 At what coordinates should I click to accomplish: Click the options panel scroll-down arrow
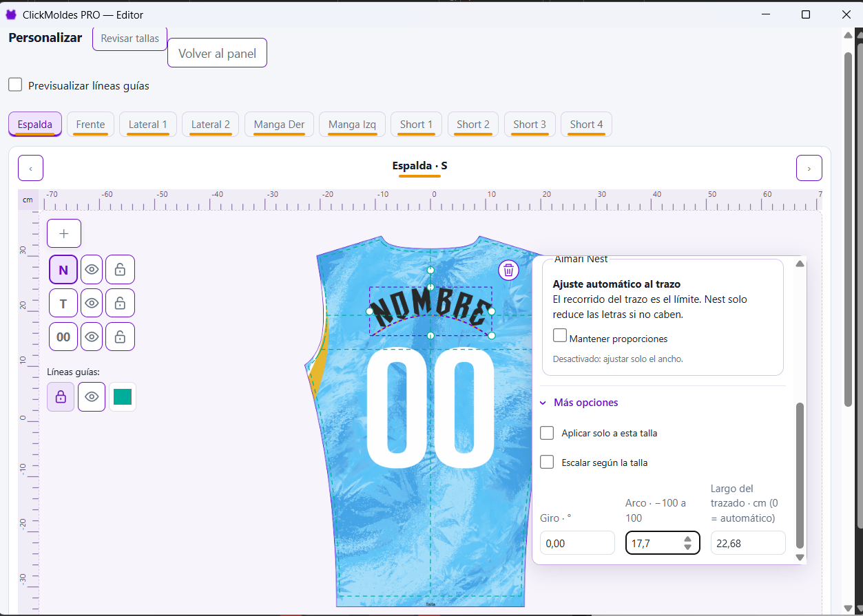pos(800,557)
